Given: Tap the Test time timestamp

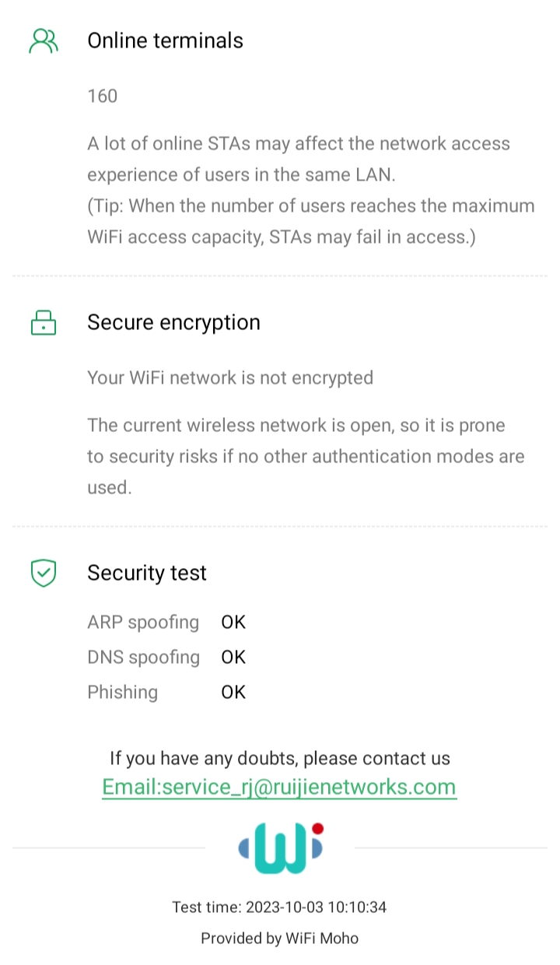Looking at the screenshot, I should (279, 907).
